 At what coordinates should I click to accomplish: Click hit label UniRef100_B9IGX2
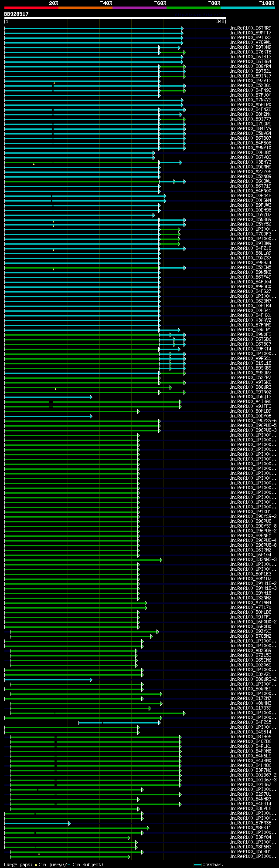pos(251,37)
